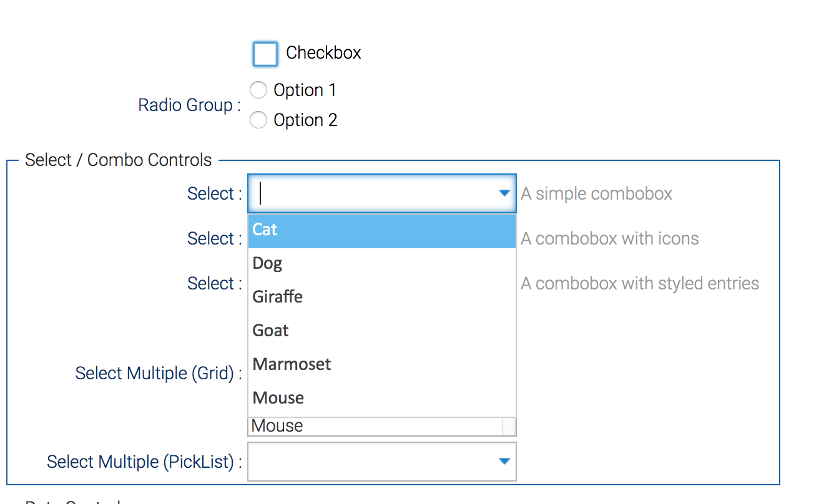The height and width of the screenshot is (504, 824).
Task: Select the Mouse row in the grid below
Action: (375, 426)
